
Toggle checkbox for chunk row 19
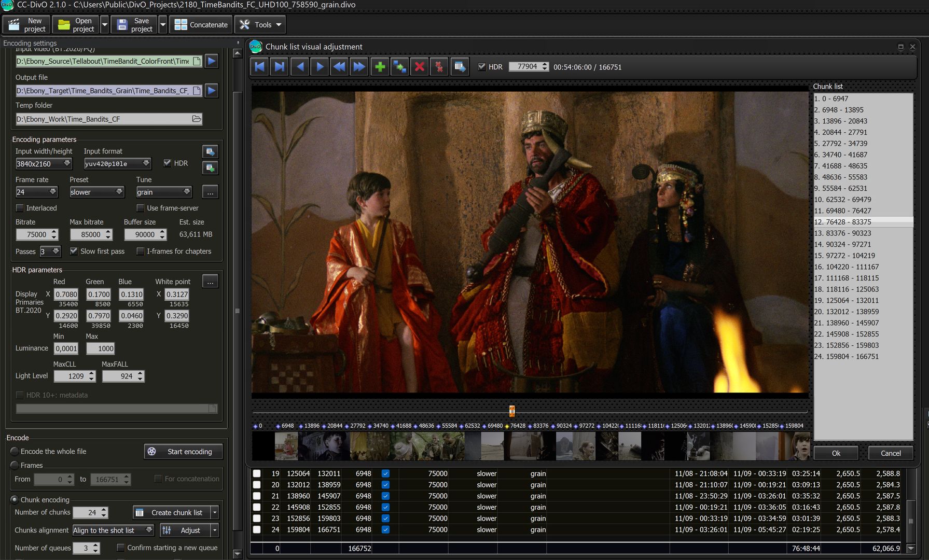point(257,473)
